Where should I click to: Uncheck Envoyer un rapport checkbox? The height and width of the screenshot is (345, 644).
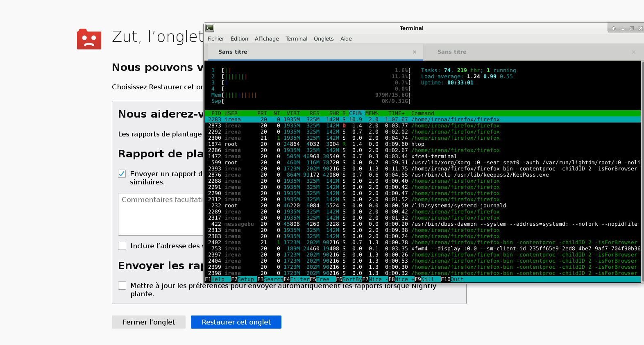(122, 174)
